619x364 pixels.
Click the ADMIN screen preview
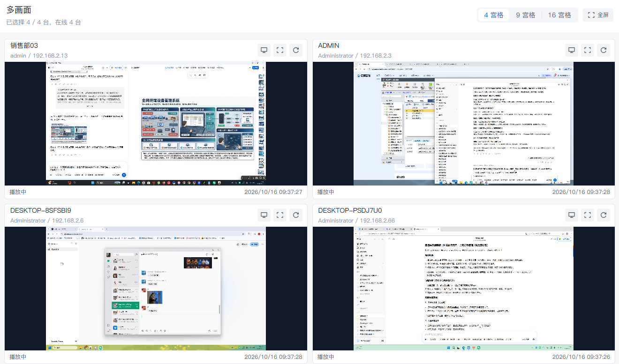(463, 124)
